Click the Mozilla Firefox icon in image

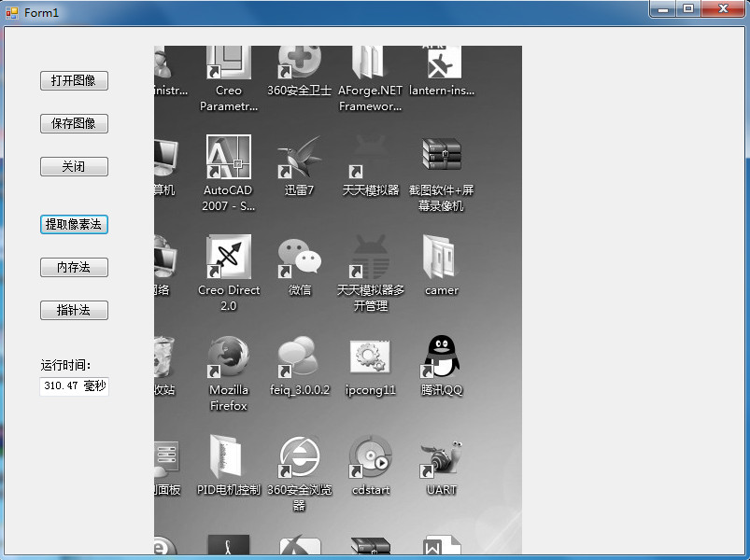tap(228, 357)
